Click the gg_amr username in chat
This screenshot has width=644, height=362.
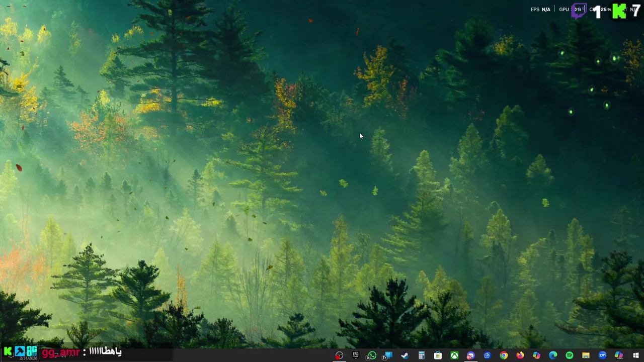click(60, 352)
